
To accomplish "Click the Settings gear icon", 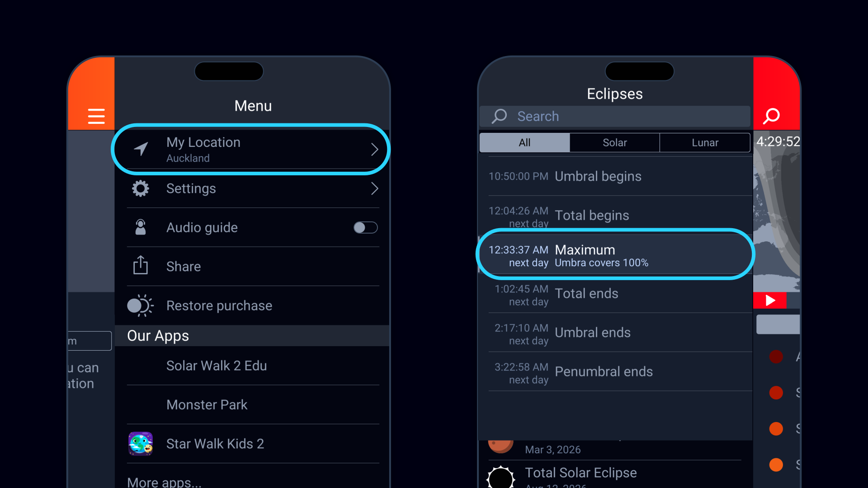I will point(141,188).
